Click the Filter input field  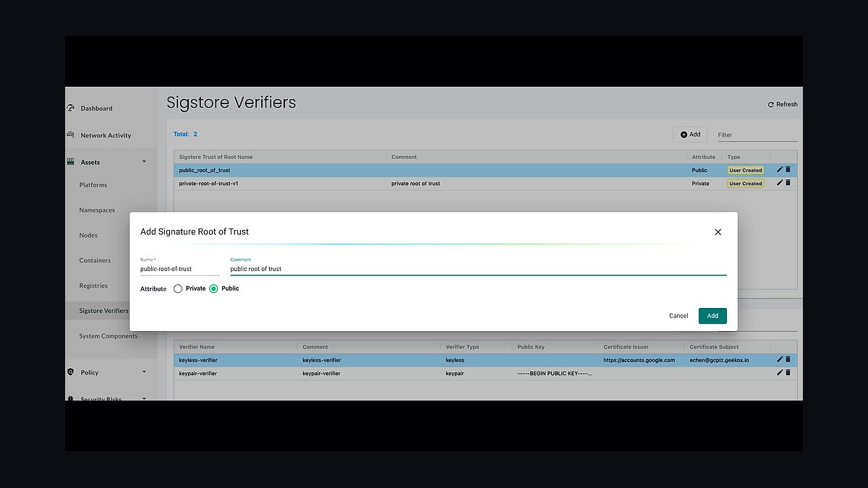click(x=757, y=135)
